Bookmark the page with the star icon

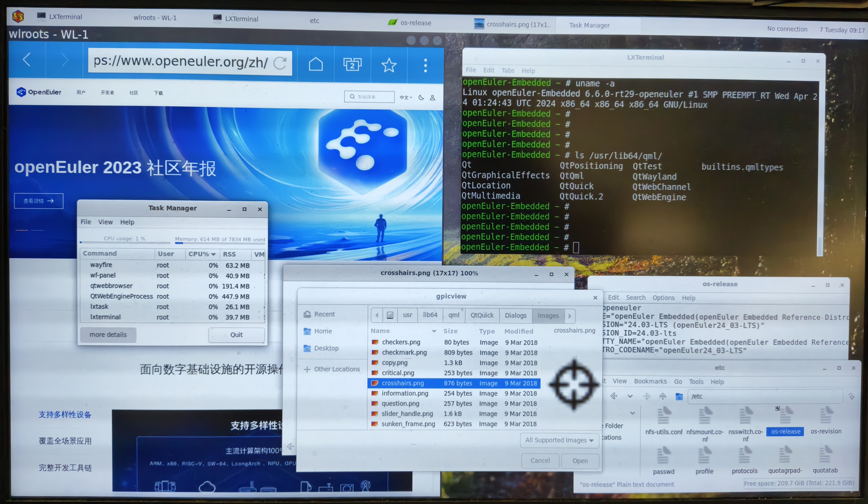[x=389, y=65]
